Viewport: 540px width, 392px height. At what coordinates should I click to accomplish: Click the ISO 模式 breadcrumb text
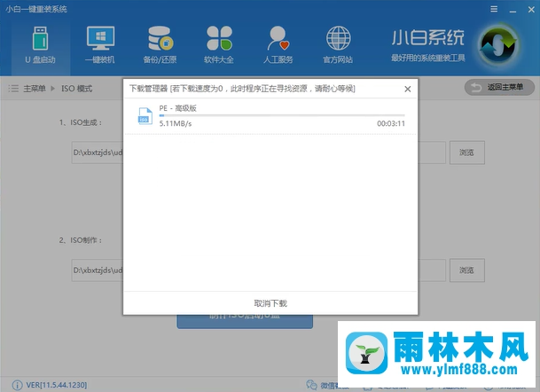point(77,89)
